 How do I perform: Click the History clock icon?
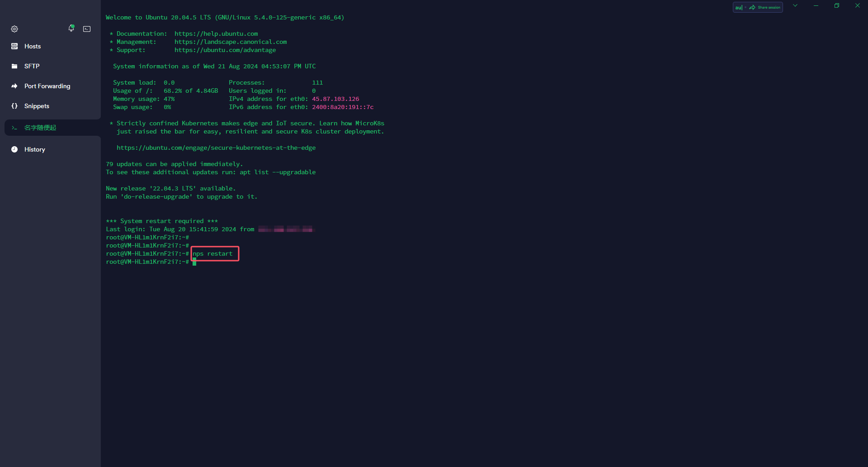14,149
